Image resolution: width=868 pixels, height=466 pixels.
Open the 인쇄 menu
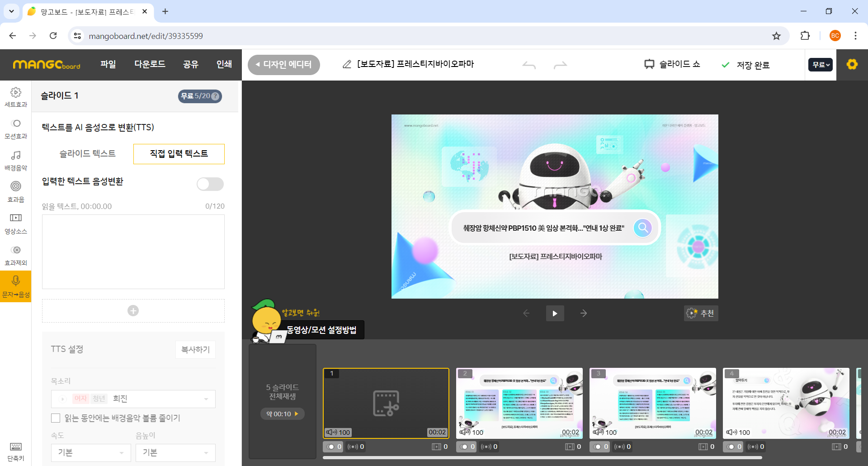click(224, 64)
